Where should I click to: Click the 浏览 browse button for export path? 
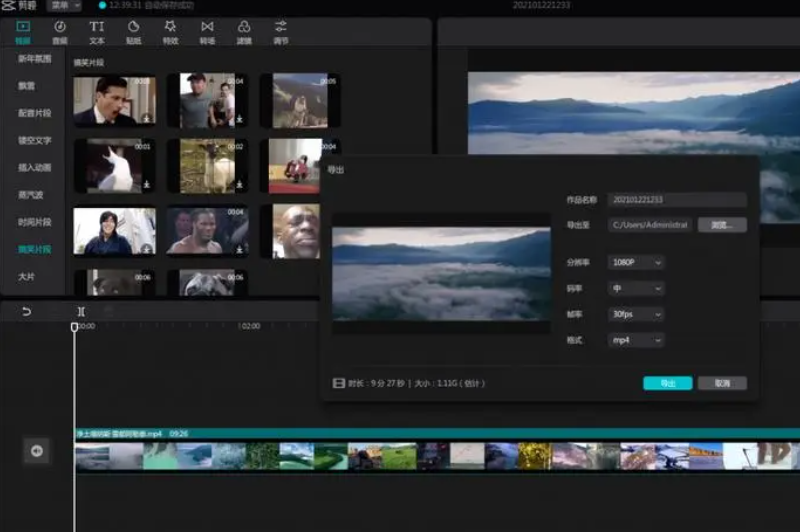pyautogui.click(x=722, y=225)
